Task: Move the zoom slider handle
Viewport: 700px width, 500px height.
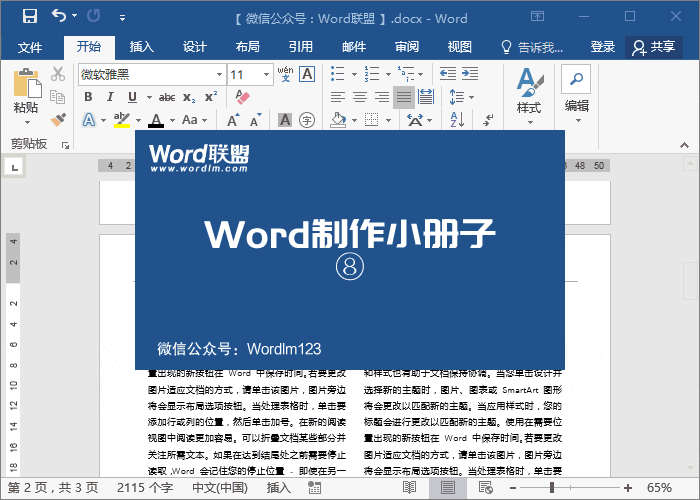Action: pos(552,488)
